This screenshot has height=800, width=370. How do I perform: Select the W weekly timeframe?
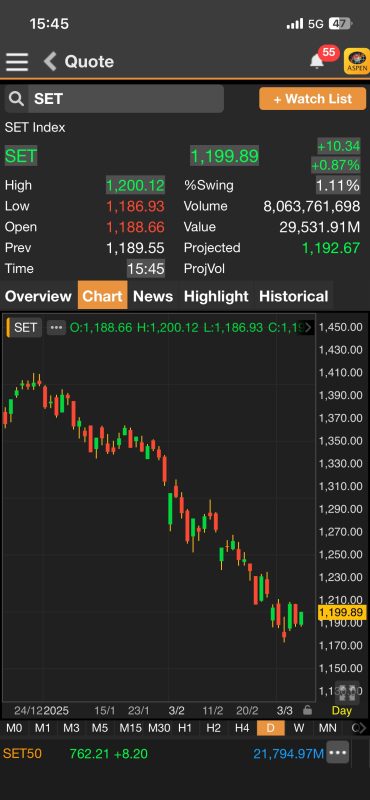point(299,728)
